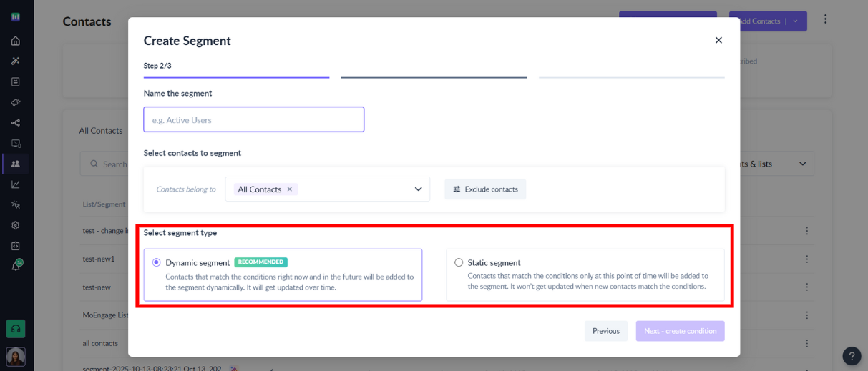The image size is (868, 371).
Task: Open the user avatar profile picture
Action: coord(16,356)
